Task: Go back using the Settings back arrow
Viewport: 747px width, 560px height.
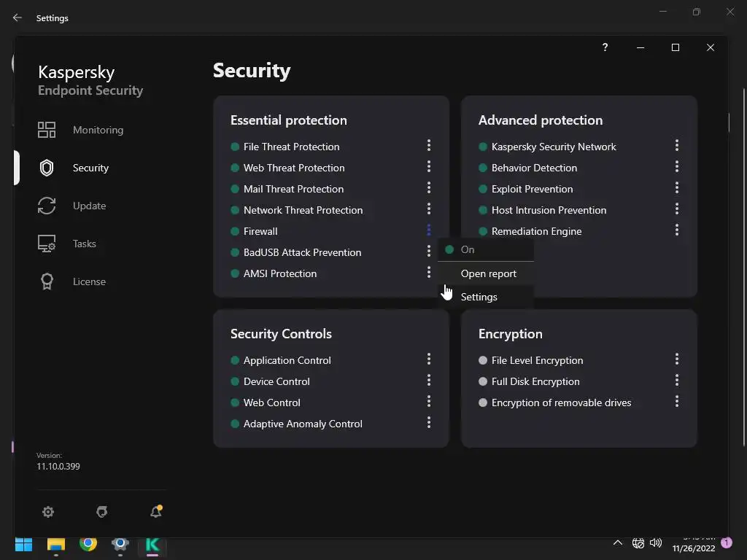Action: pos(18,17)
